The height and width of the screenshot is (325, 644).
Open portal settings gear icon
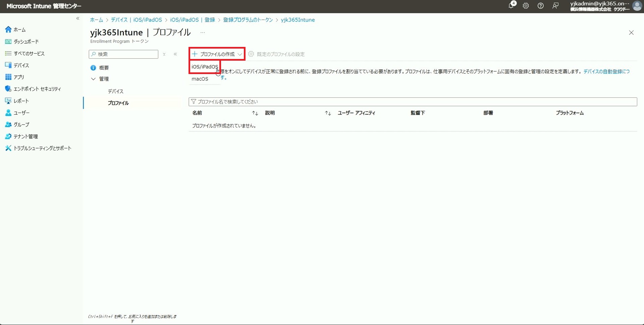[x=526, y=6]
